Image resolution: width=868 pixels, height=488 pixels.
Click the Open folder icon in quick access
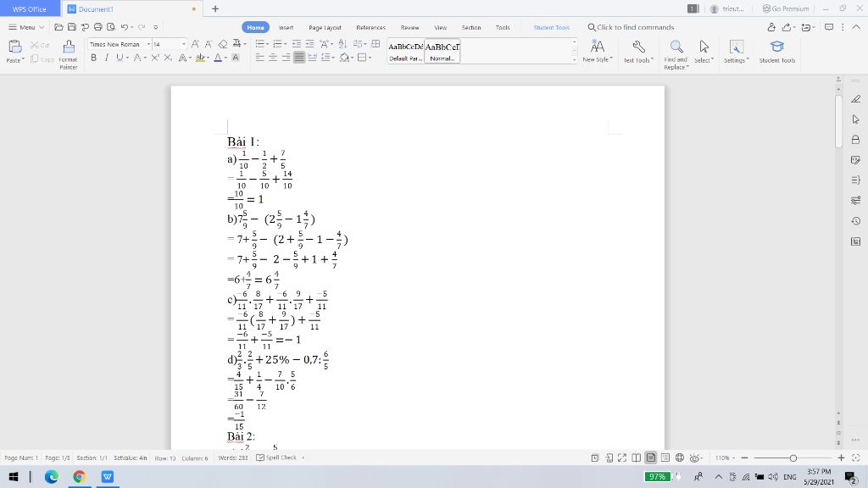[x=58, y=27]
